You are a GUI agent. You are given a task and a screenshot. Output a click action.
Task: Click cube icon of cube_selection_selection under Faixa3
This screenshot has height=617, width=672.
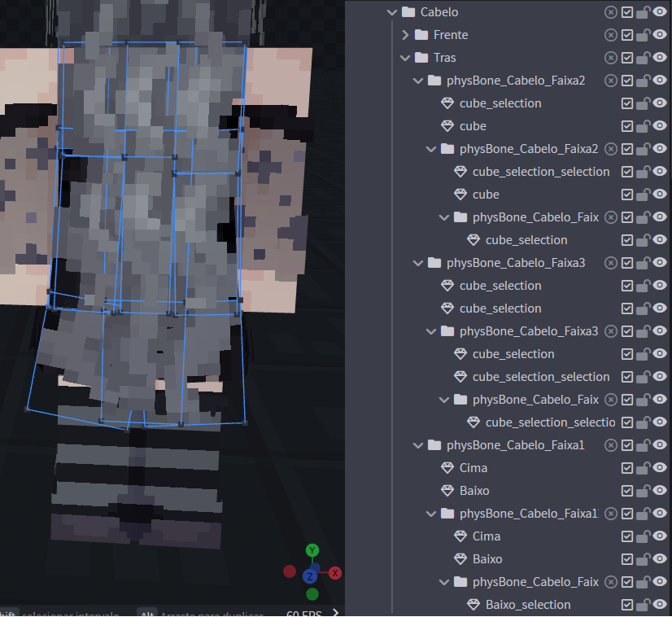tap(460, 377)
